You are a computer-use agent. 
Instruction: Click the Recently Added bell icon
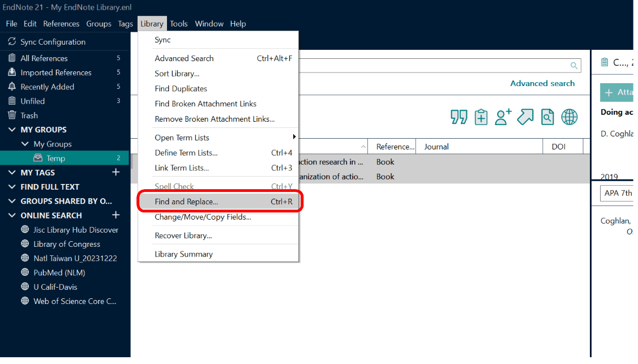pyautogui.click(x=12, y=87)
